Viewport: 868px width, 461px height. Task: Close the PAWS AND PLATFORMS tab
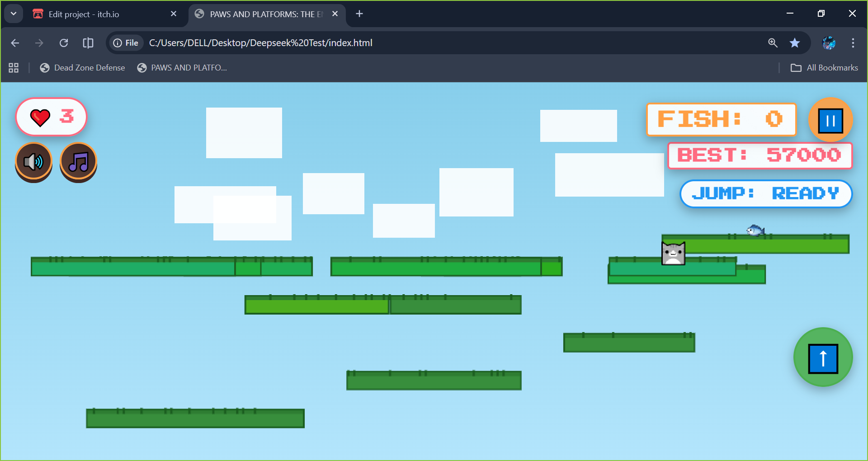click(335, 14)
